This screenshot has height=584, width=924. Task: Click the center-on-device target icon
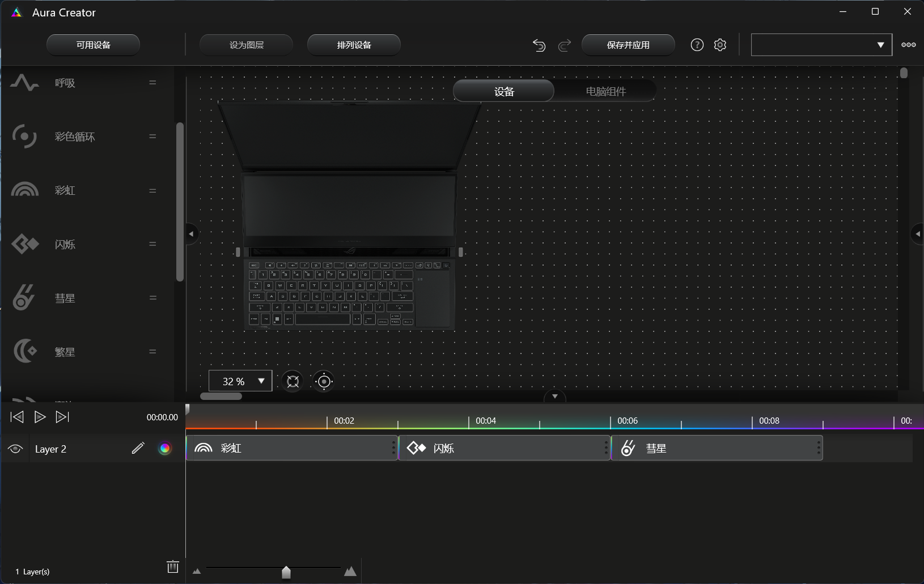click(x=324, y=381)
